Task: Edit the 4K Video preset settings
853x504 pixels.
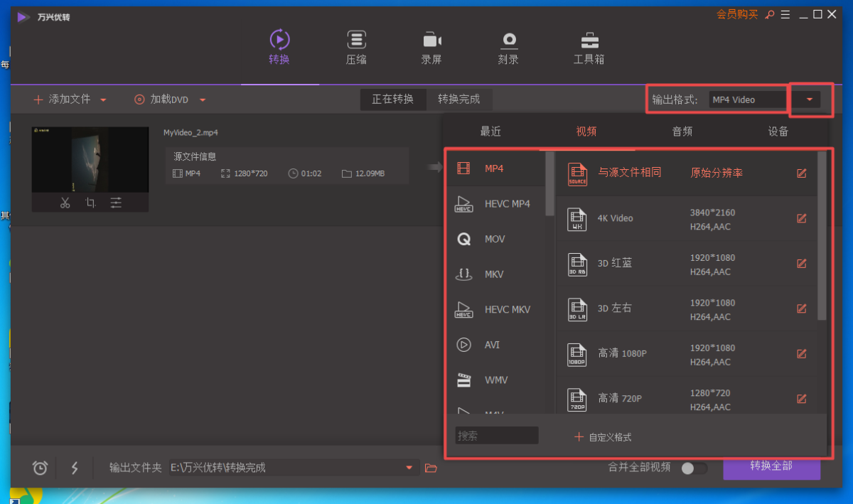Action: (802, 218)
